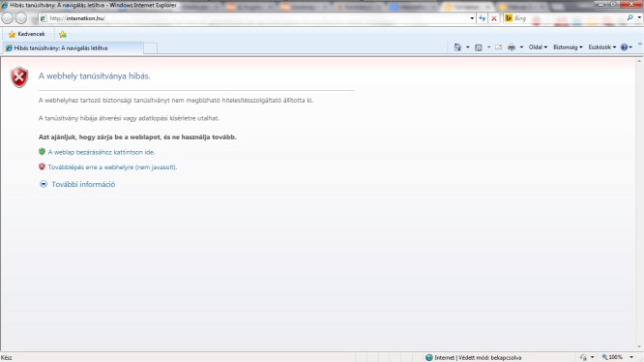The height and width of the screenshot is (362, 644).
Task: Click the Back navigation button
Action: [x=8, y=18]
